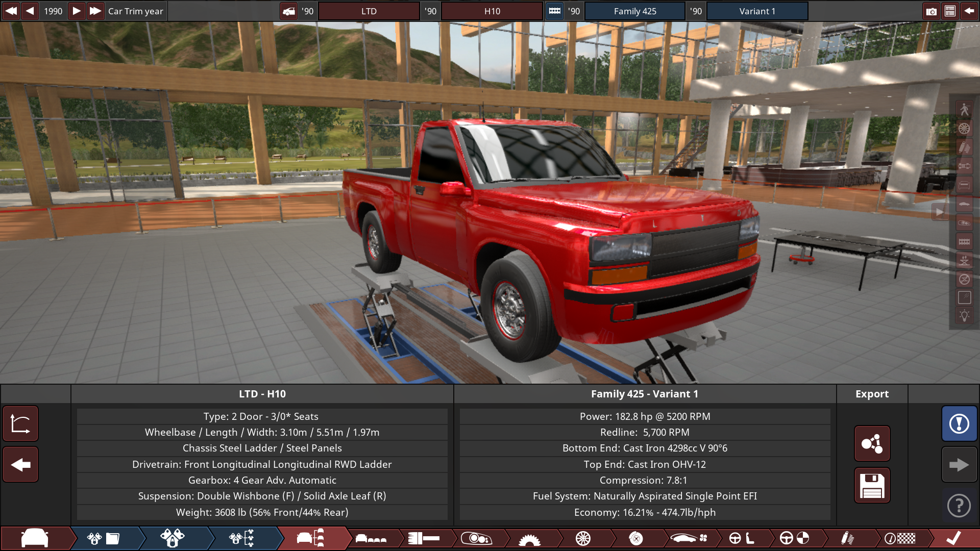
Task: Toggle the car front body view
Action: click(x=964, y=185)
